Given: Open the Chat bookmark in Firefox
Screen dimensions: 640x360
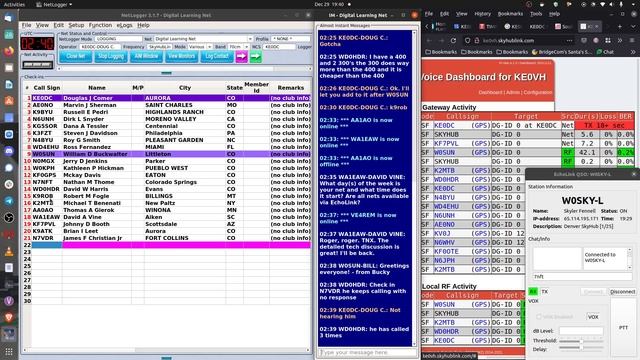Looking at the screenshot, I should (605, 52).
